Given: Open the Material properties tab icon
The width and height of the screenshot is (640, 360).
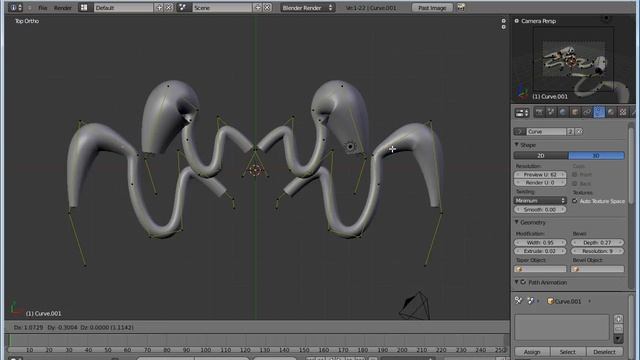Looking at the screenshot, I should [x=611, y=112].
